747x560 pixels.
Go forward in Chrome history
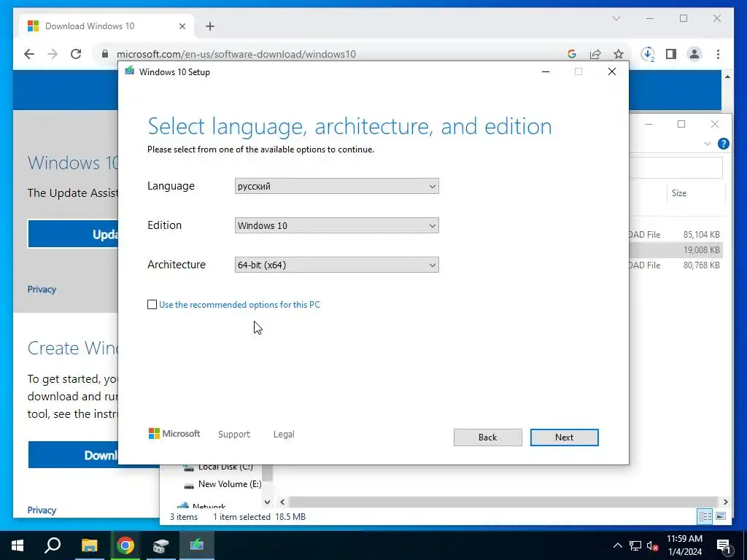point(53,54)
